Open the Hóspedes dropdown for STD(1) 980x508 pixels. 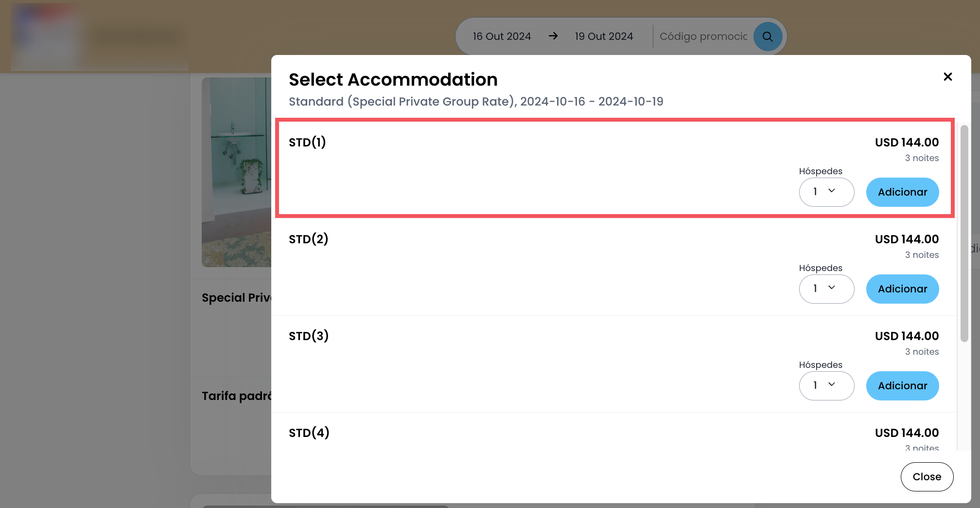pos(826,192)
